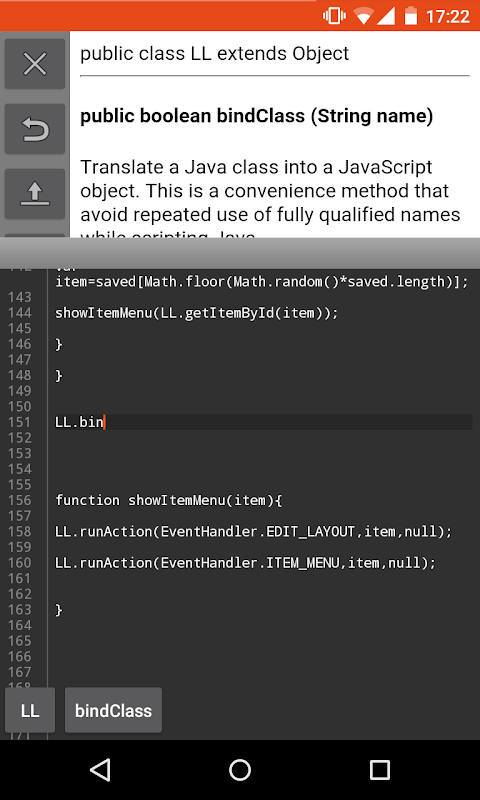
Task: Tap the upload arrow icon
Action: click(35, 194)
